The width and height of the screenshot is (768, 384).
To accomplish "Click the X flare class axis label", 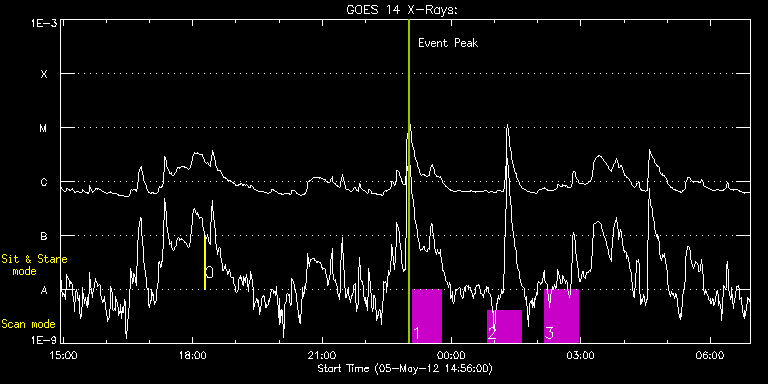I will (x=44, y=74).
